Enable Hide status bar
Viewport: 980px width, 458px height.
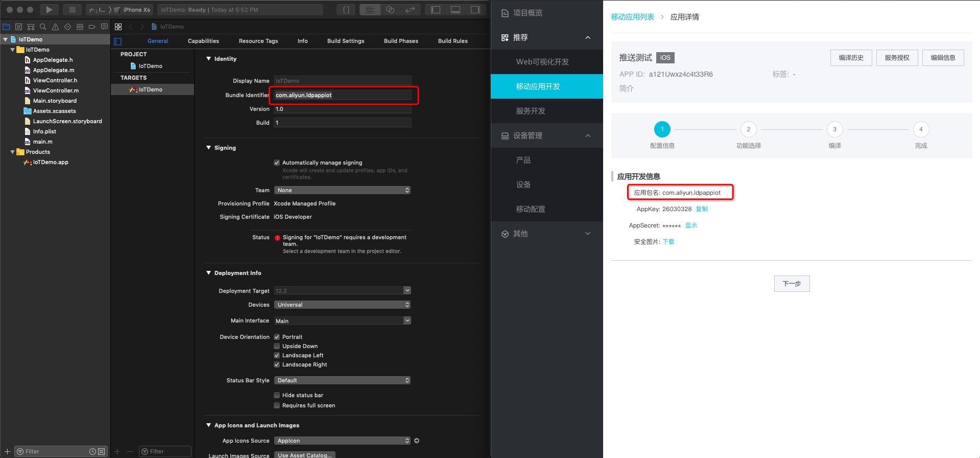pyautogui.click(x=277, y=395)
